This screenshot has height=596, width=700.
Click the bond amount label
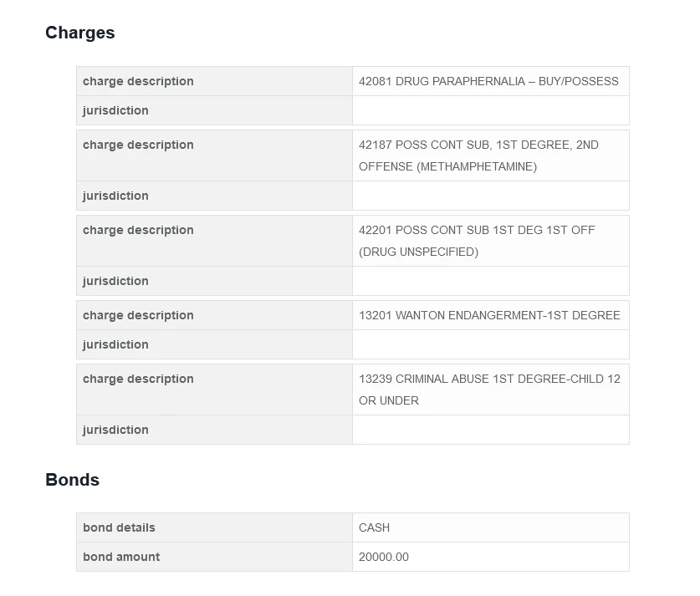[x=121, y=557]
